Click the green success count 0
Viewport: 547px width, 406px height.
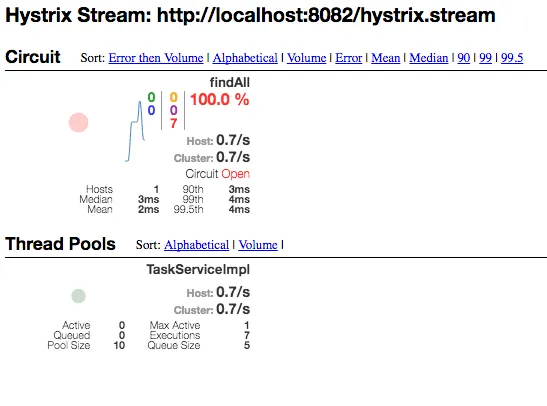(x=151, y=97)
